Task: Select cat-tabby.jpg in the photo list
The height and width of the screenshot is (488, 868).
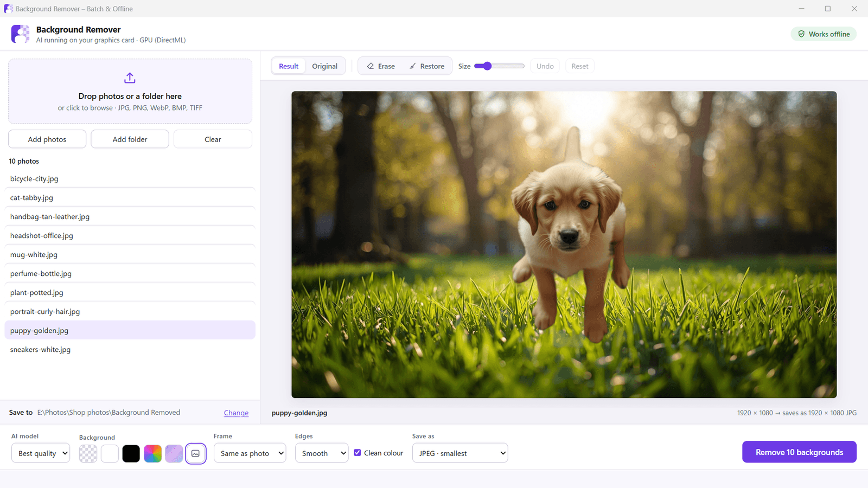Action: [130, 197]
